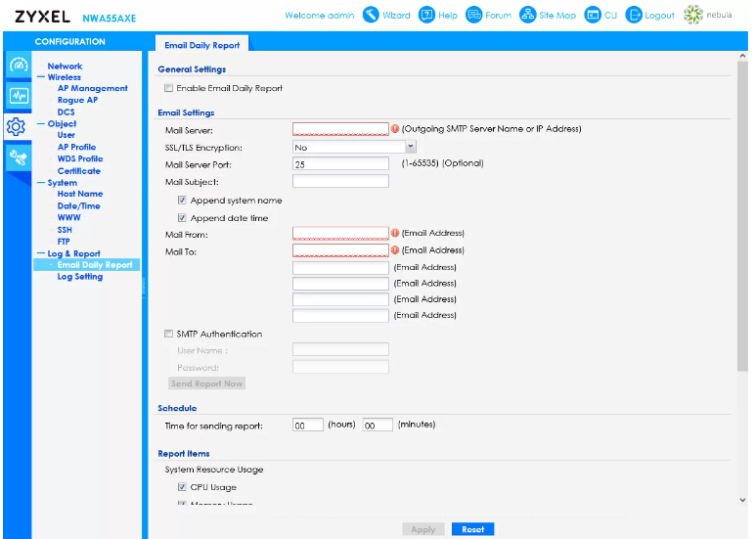Enable Email Daily Report checkbox
The image size is (756, 539).
click(x=169, y=89)
